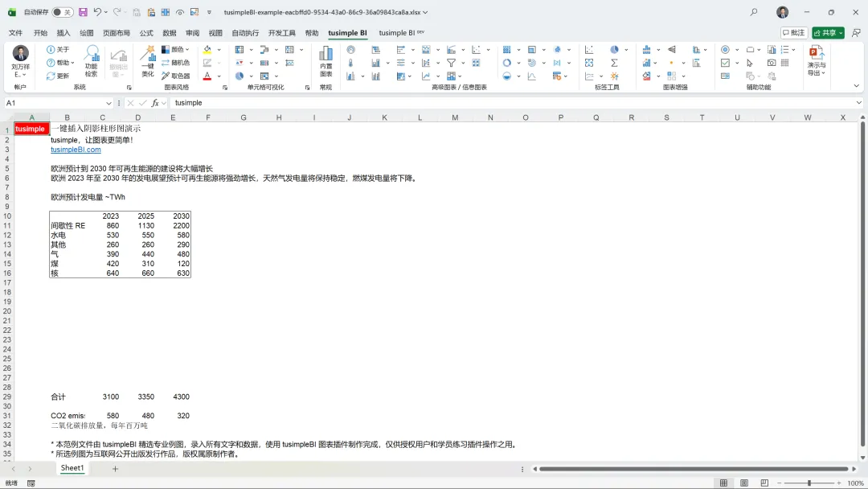The image size is (868, 489).
Task: Click the funnel filter chart icon
Action: (x=452, y=63)
